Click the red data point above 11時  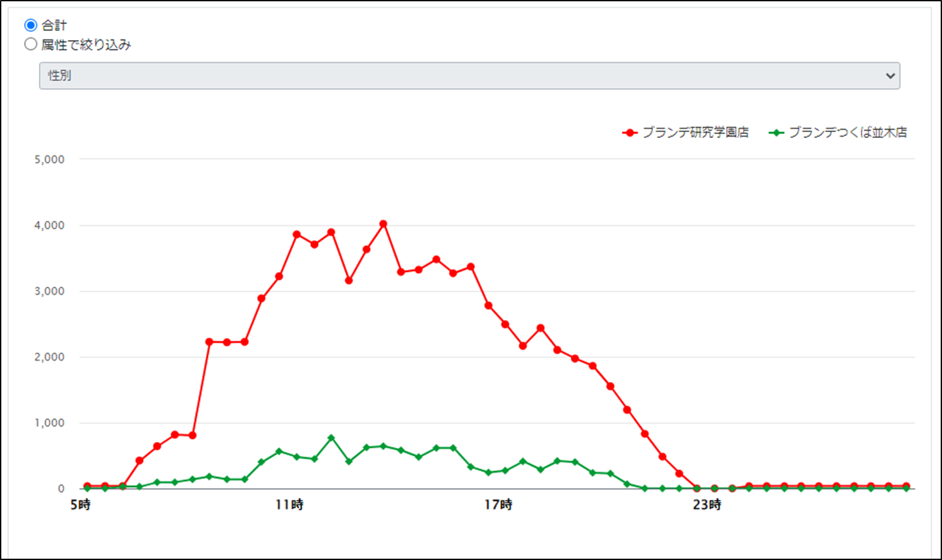point(297,234)
